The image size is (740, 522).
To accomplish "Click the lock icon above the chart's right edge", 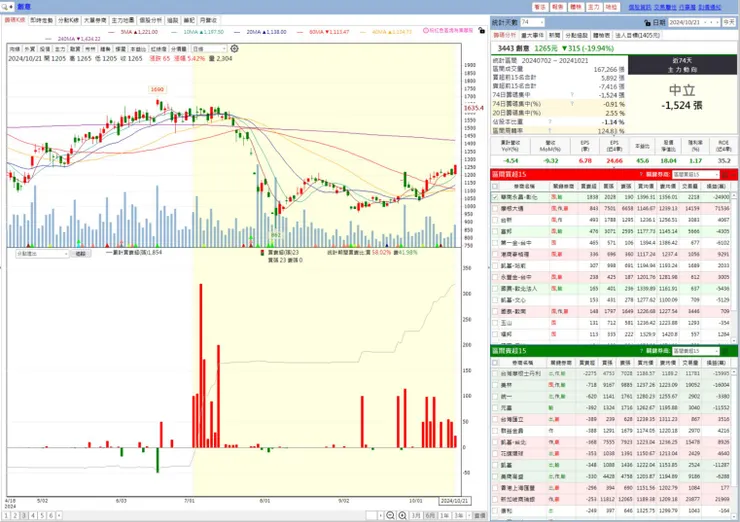I will (x=481, y=31).
